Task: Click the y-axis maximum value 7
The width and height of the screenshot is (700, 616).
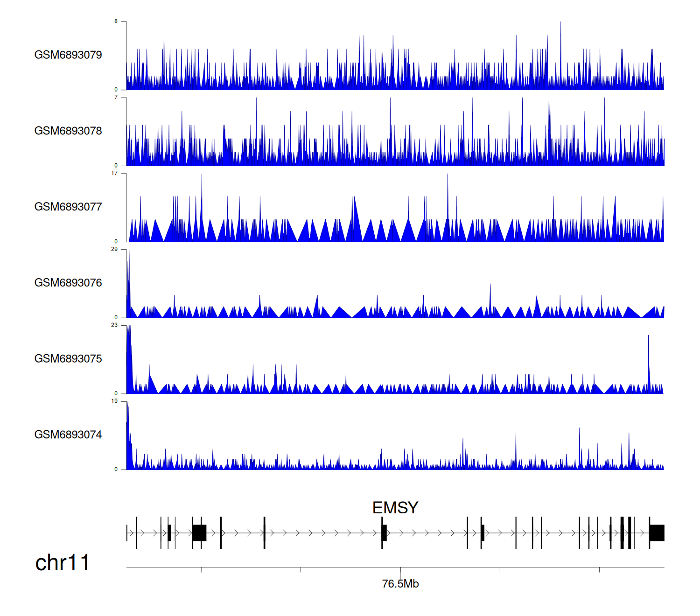Action: 116,98
